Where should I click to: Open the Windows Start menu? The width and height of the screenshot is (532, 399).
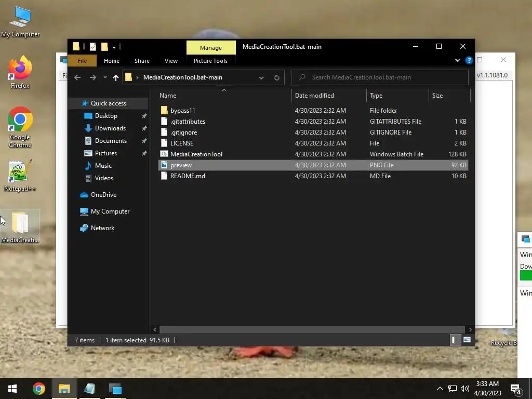coord(12,389)
